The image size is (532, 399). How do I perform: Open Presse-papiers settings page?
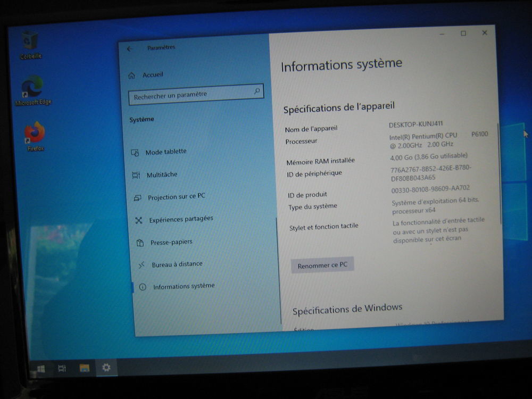point(171,242)
